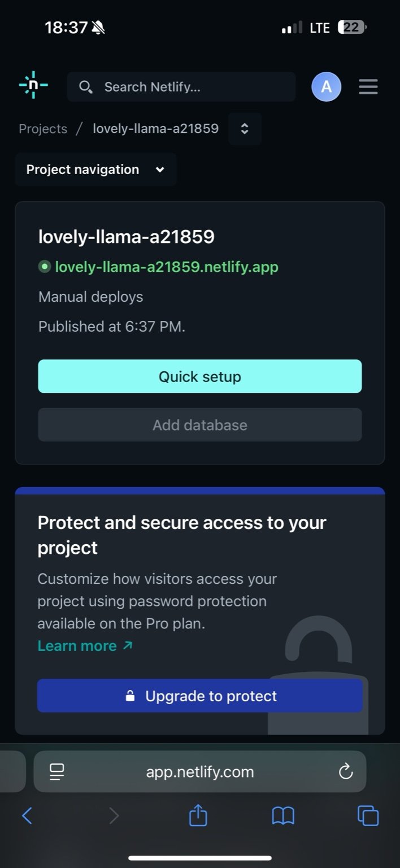Click Projects breadcrumb link
This screenshot has width=400, height=868.
point(43,129)
